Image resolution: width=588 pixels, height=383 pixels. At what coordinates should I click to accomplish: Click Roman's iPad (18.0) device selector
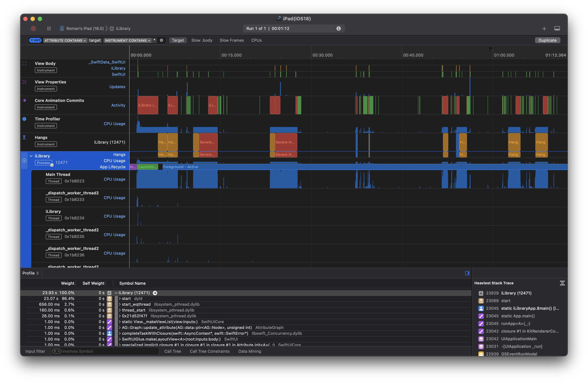click(82, 29)
